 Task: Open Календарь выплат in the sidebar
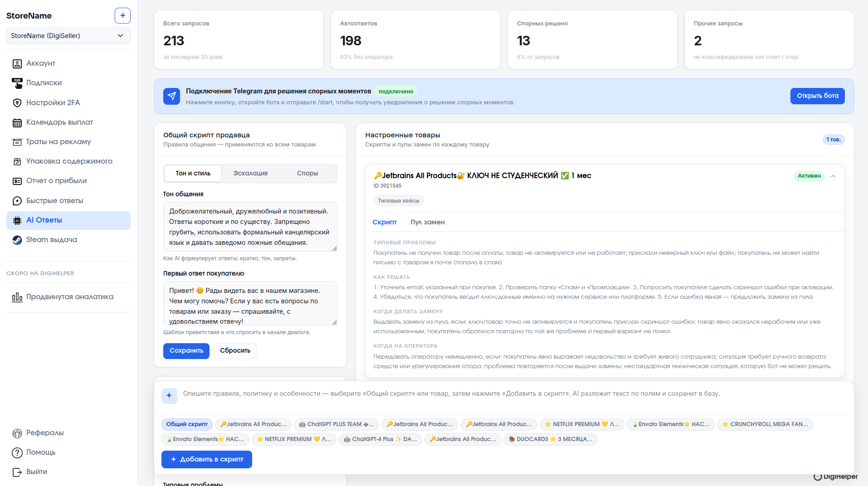coord(59,122)
